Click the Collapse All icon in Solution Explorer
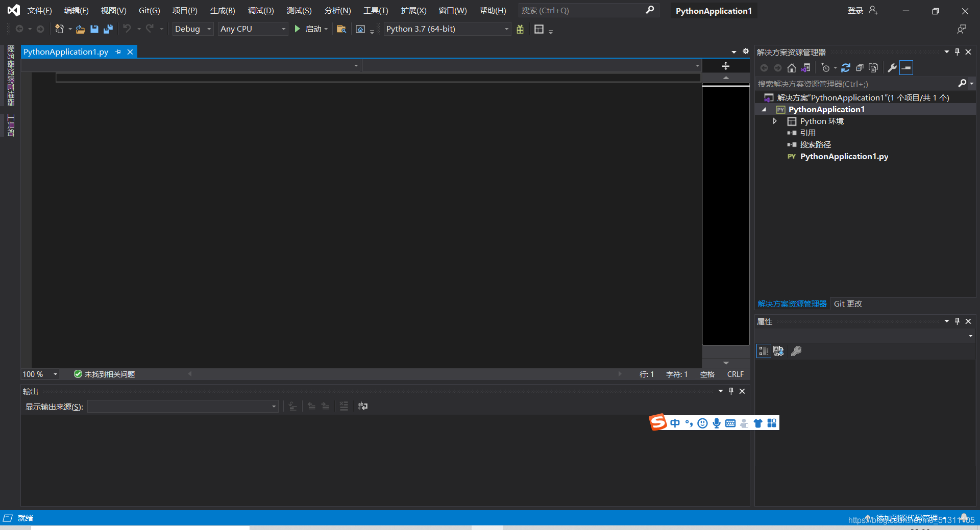The width and height of the screenshot is (980, 530). [x=860, y=68]
